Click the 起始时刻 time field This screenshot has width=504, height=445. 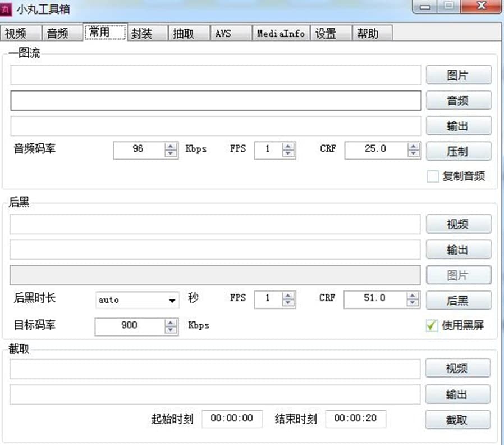231,419
